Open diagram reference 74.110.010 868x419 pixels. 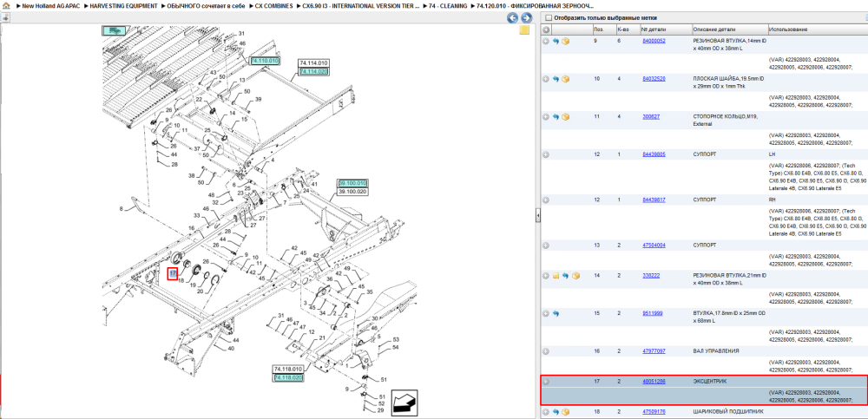click(265, 61)
